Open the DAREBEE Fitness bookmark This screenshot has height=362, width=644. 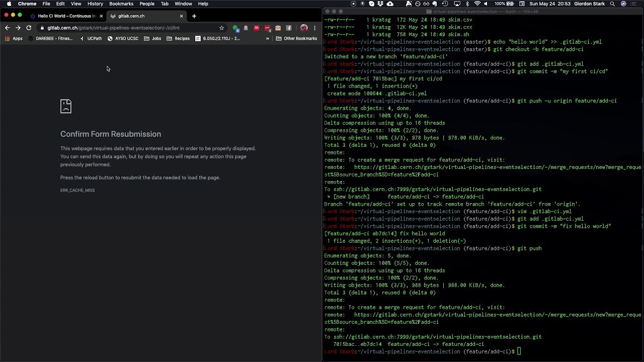click(50, 39)
